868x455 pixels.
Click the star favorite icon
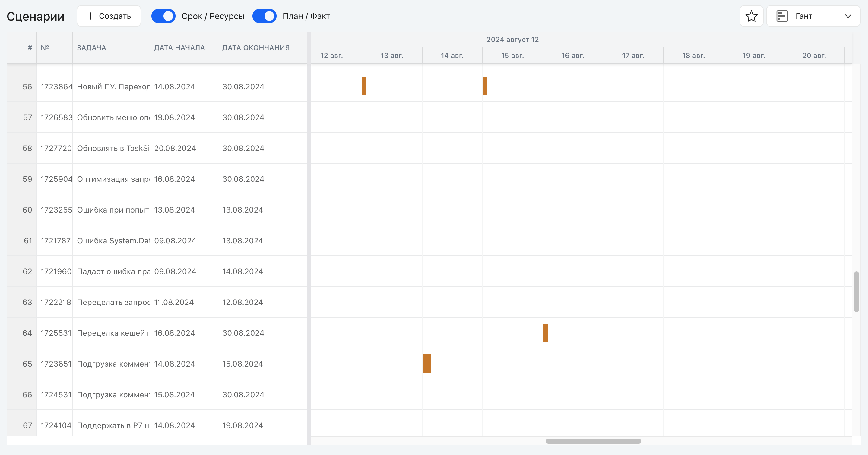point(751,16)
